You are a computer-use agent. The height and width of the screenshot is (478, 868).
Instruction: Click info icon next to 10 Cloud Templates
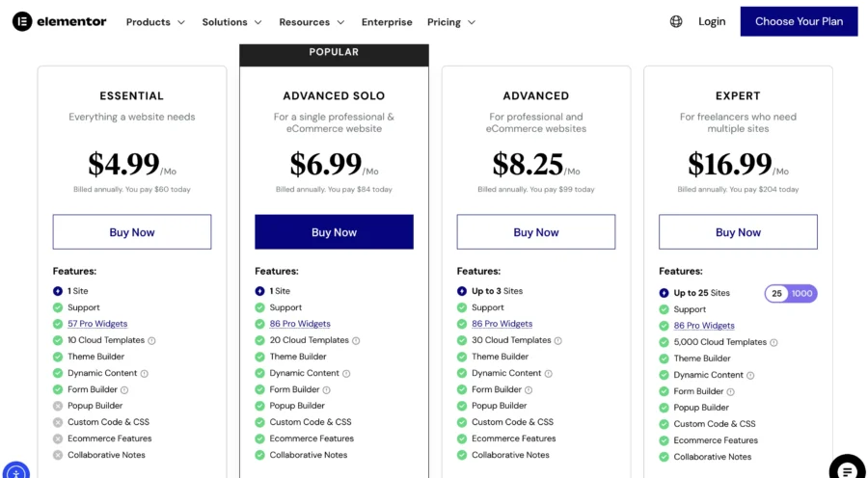click(151, 341)
